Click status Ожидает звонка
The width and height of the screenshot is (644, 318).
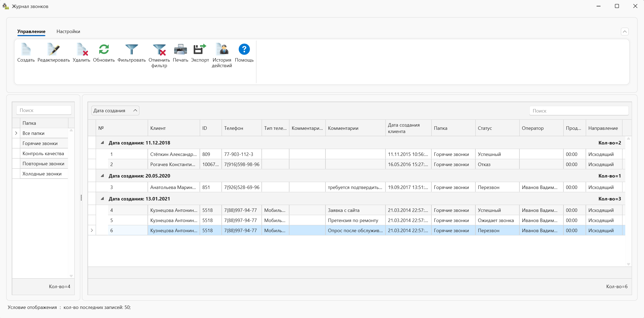[x=497, y=220]
